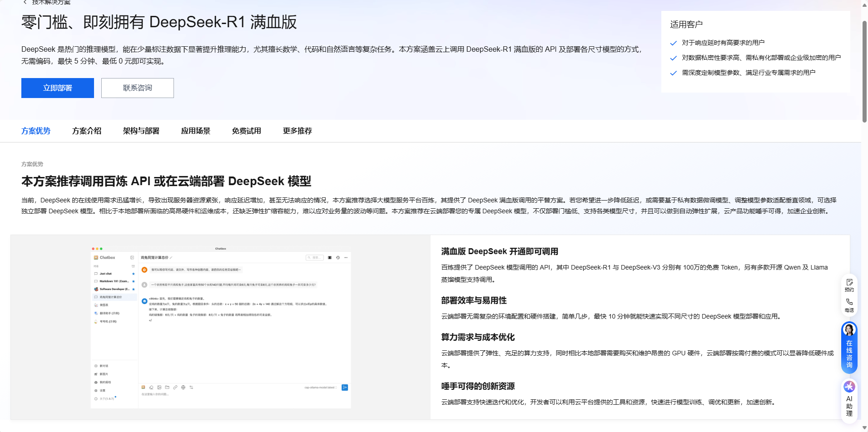This screenshot has height=432, width=868.
Task: Click the 立即部署 button
Action: [x=58, y=88]
